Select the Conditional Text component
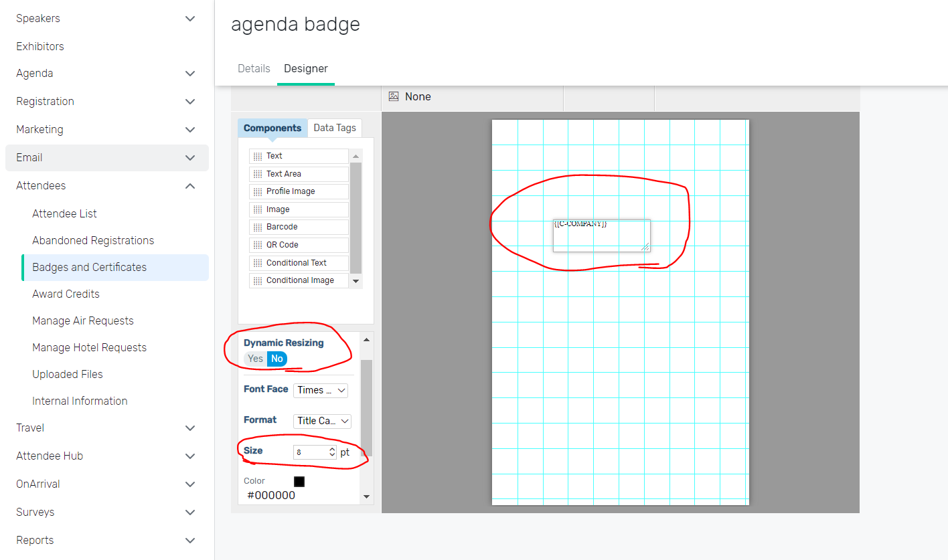This screenshot has width=948, height=560. point(299,263)
